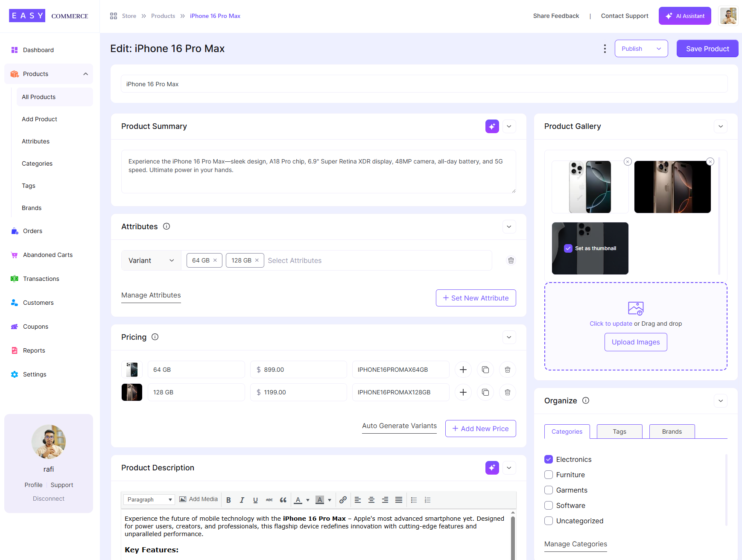Open Dashboard from the sidebar

pyautogui.click(x=38, y=50)
